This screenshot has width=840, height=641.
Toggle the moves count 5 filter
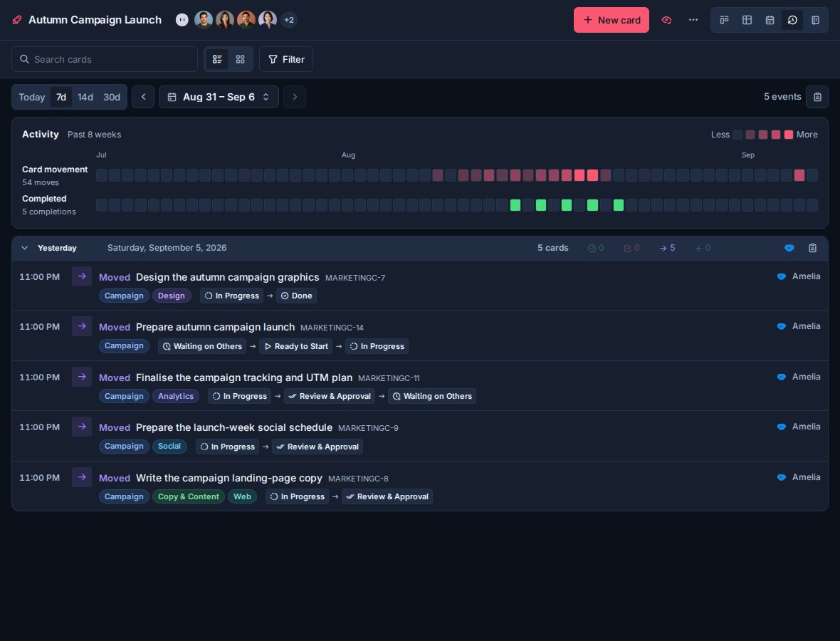(x=667, y=248)
